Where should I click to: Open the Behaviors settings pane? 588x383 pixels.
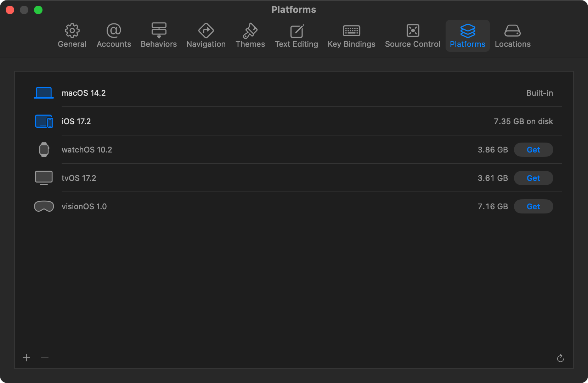(158, 35)
